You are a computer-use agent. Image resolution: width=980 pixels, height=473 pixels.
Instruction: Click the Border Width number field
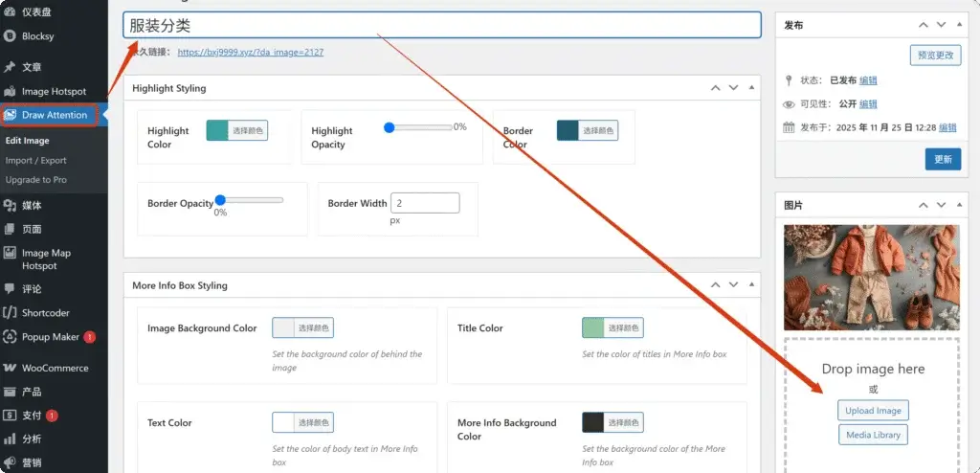(x=425, y=203)
